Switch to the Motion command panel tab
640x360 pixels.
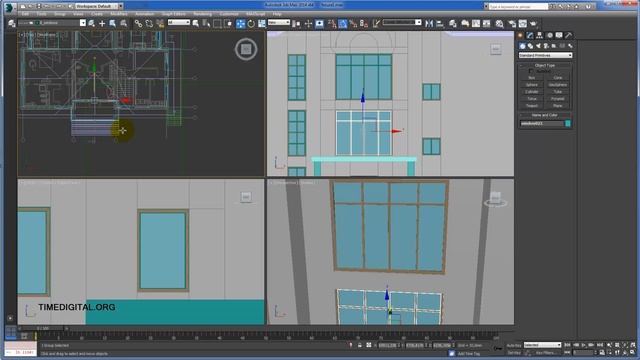[x=550, y=35]
